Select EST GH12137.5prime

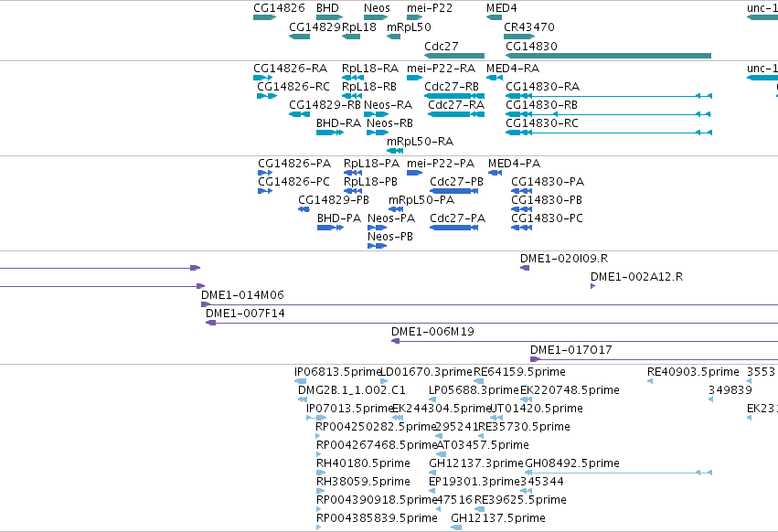(x=498, y=518)
